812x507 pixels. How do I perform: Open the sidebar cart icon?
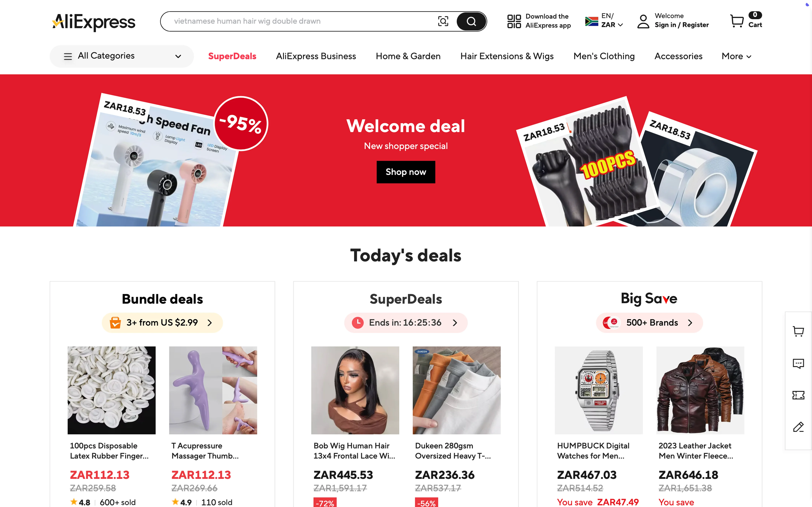(798, 331)
